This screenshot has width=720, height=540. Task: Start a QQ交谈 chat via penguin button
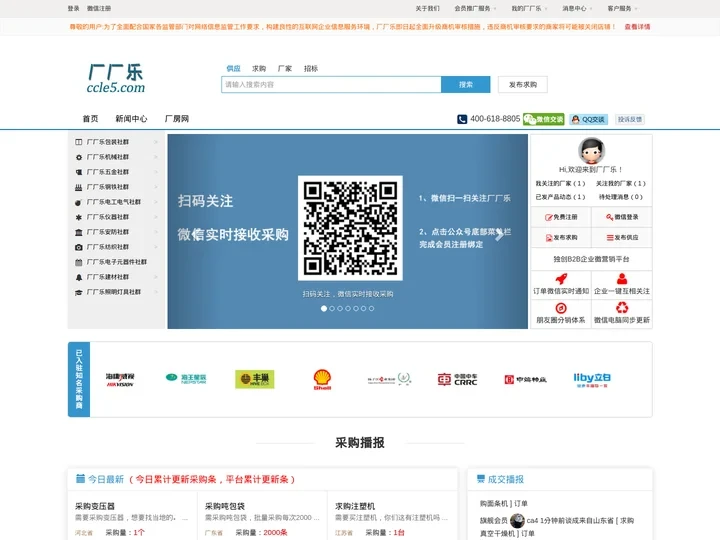coord(589,119)
